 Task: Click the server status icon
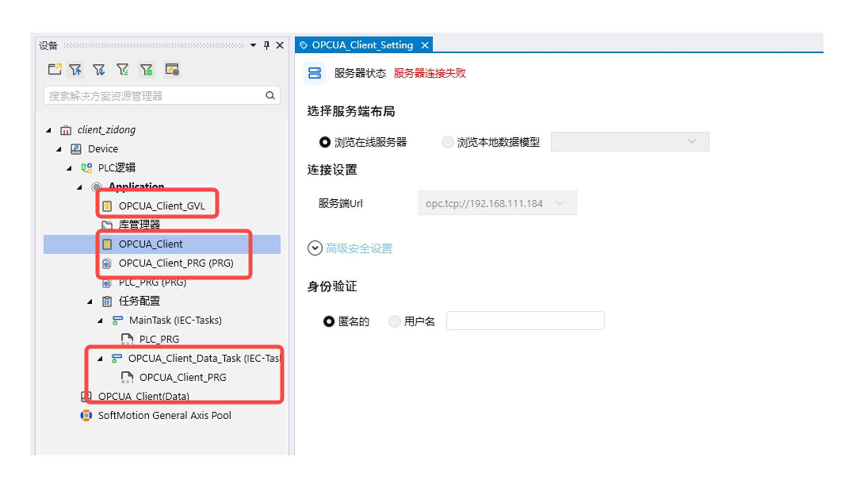coord(315,73)
